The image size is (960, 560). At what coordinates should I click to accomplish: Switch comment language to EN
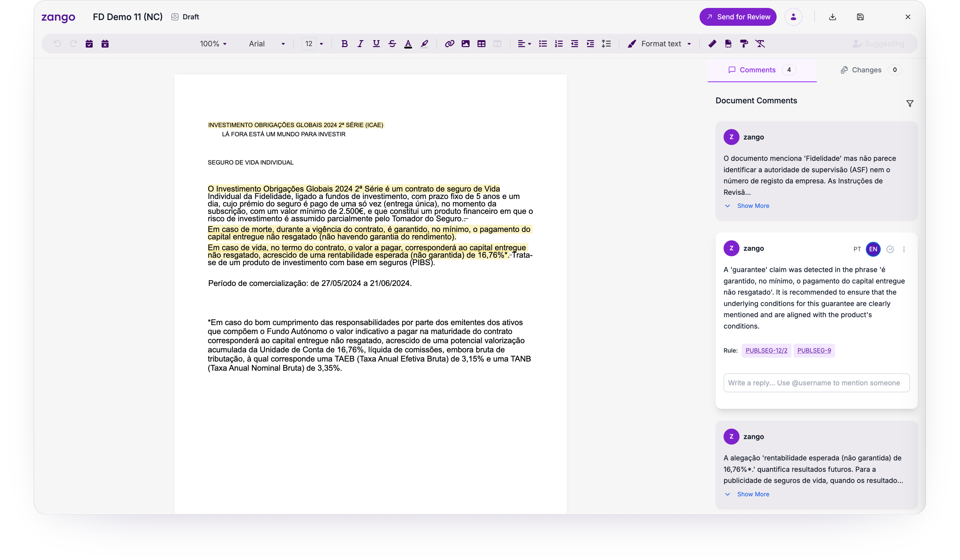click(873, 249)
